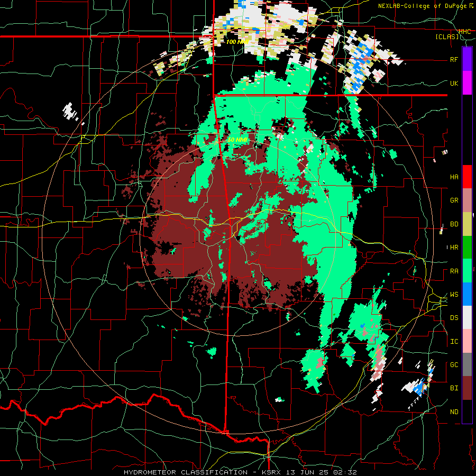The image size is (476, 476).
Task: Select the GR legend label
Action: 454,200
